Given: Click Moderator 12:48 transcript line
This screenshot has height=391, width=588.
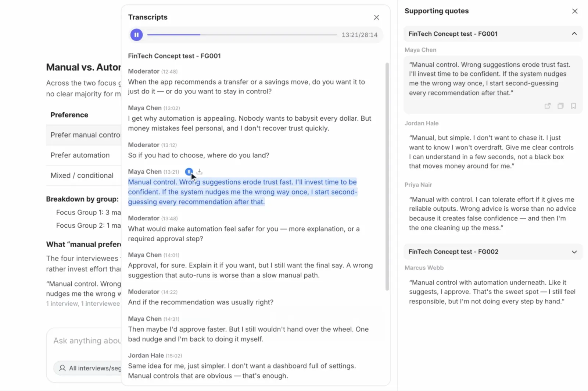Looking at the screenshot, I should point(246,86).
